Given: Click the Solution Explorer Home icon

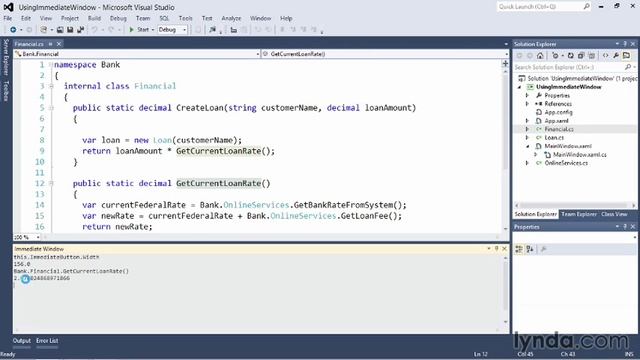Looking at the screenshot, I should click(540, 56).
